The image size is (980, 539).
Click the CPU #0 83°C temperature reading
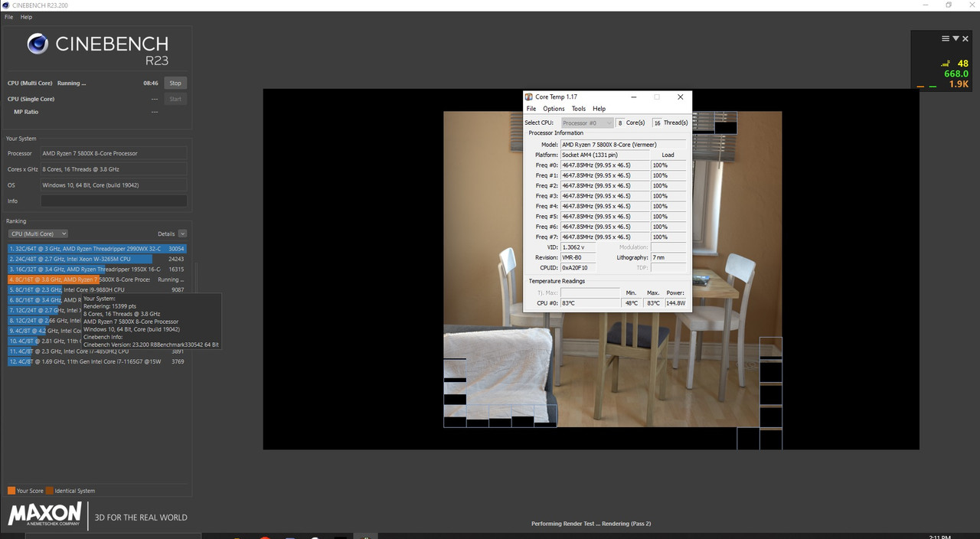(x=590, y=303)
